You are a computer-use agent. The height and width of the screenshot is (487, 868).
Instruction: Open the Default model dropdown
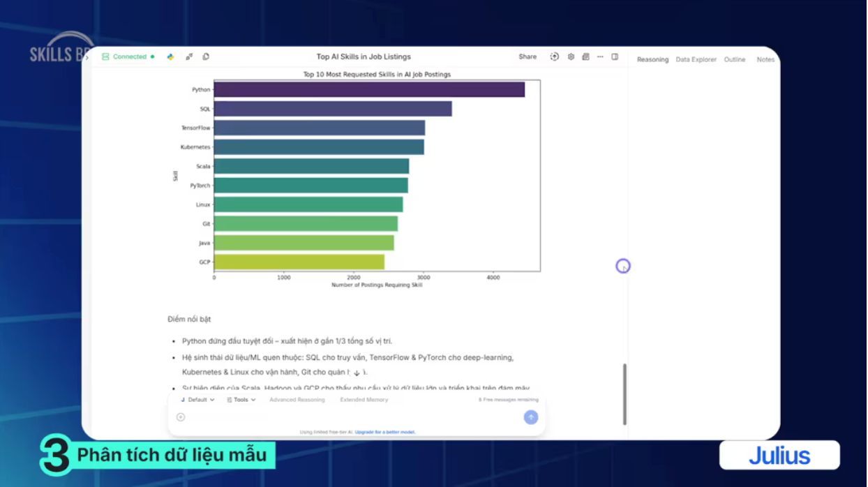(x=197, y=400)
